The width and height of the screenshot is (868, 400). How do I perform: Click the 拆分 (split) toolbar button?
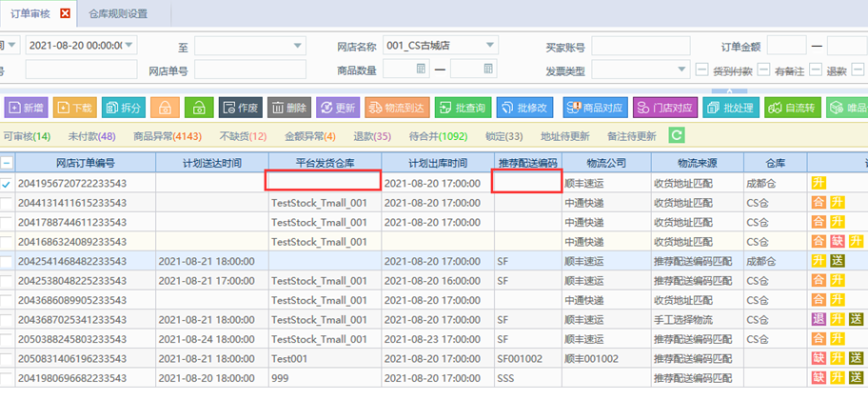click(124, 108)
